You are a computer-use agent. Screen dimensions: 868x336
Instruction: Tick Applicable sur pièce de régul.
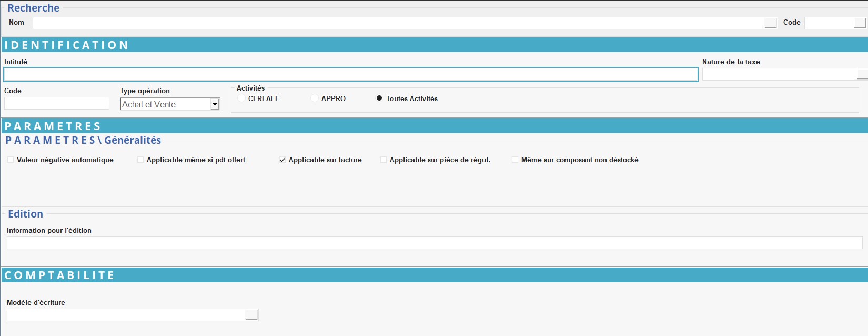coord(383,160)
